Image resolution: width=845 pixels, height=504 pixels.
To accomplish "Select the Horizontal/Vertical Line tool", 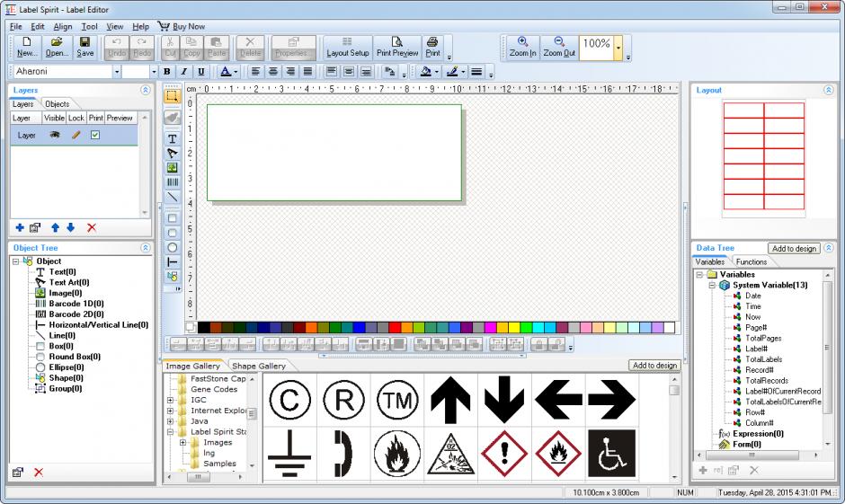I will pyautogui.click(x=173, y=261).
